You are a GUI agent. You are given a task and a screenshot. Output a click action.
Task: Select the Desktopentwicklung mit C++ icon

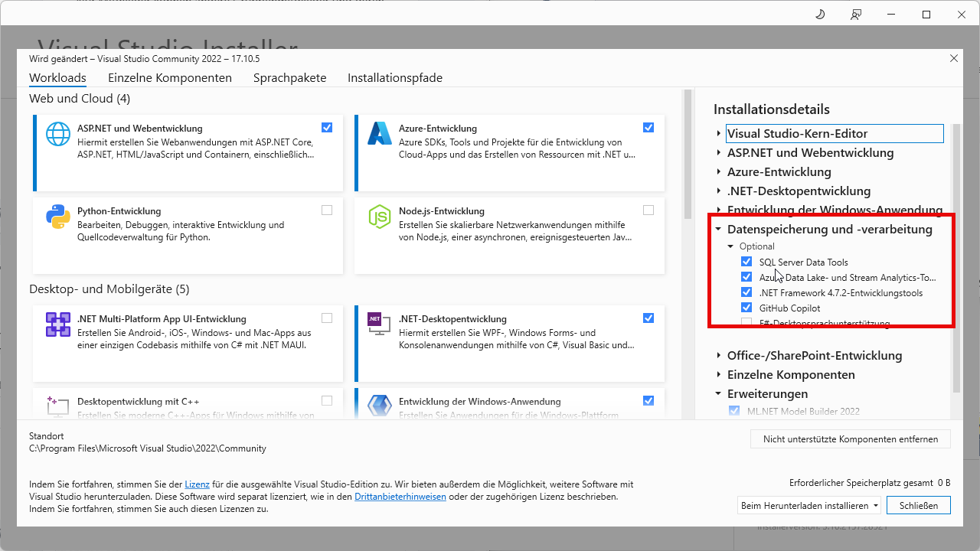pyautogui.click(x=57, y=407)
